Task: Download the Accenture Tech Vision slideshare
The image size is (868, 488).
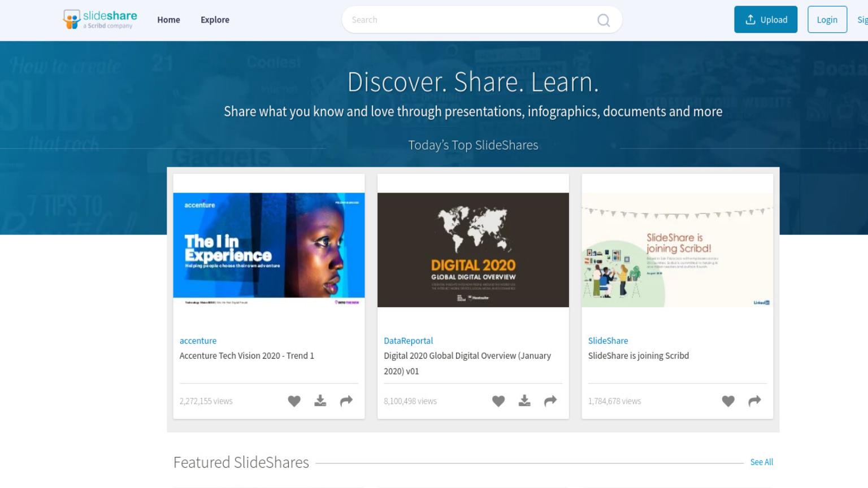Action: 320,401
